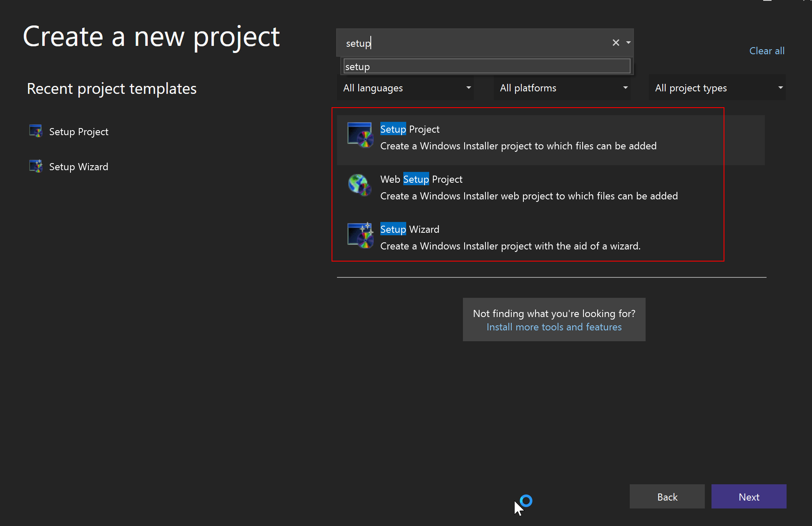Click the Clear all link
Screen dimensions: 812x526
click(x=767, y=51)
